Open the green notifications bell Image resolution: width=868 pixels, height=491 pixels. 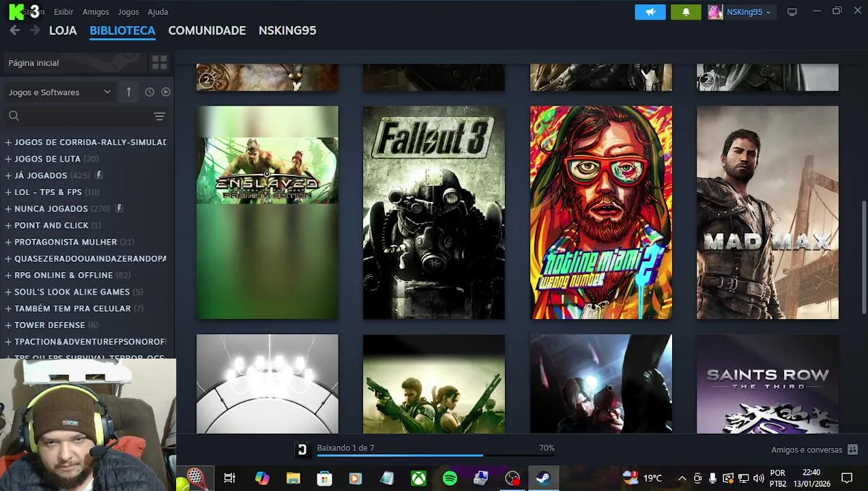(686, 12)
